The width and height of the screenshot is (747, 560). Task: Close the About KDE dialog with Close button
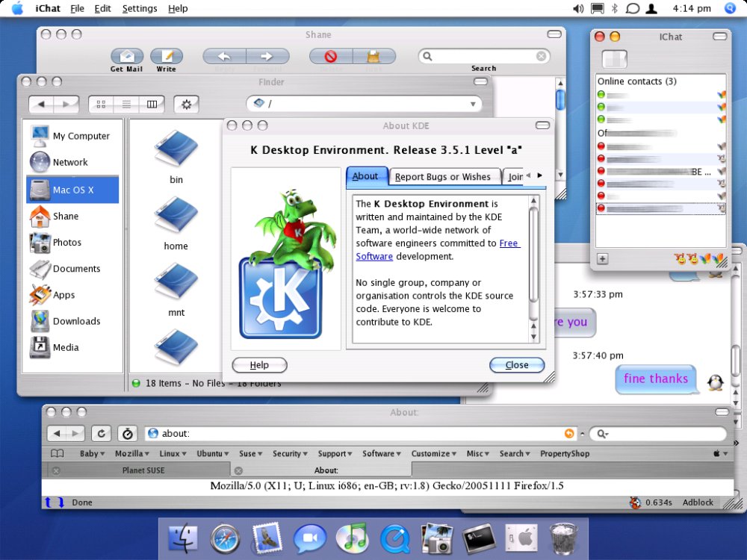tap(517, 365)
